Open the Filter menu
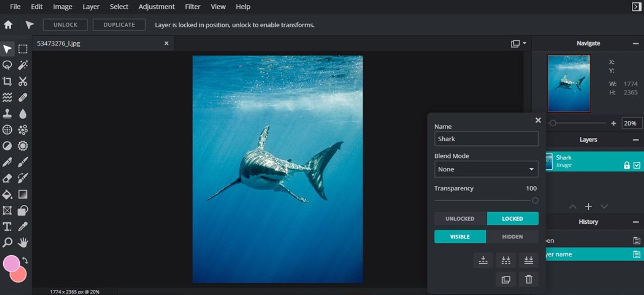Image resolution: width=644 pixels, height=295 pixels. pos(192,7)
